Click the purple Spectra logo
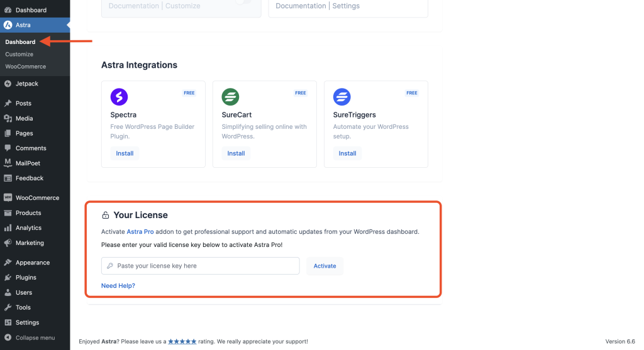This screenshot has width=644, height=350. (119, 97)
